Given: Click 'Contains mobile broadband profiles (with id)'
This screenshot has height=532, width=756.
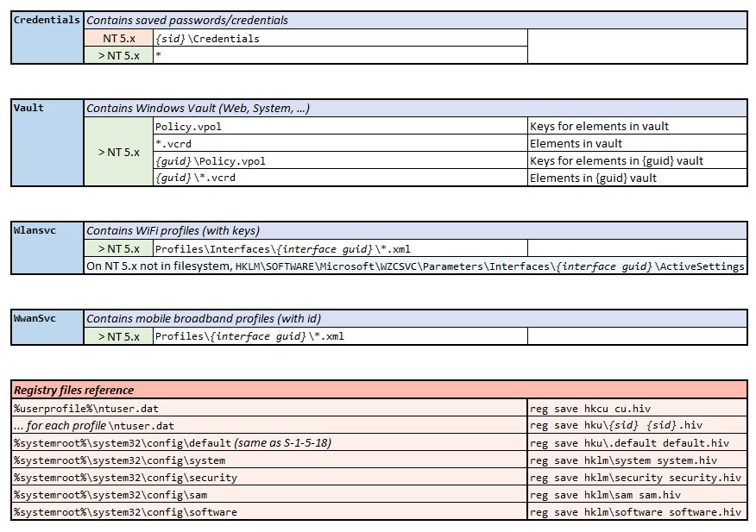Looking at the screenshot, I should pyautogui.click(x=204, y=318).
